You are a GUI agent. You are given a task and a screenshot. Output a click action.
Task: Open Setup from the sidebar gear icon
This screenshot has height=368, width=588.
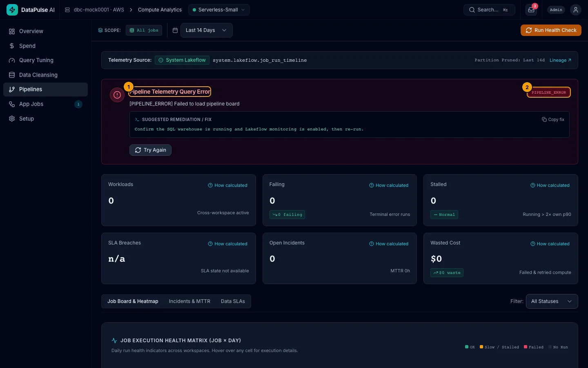click(12, 119)
